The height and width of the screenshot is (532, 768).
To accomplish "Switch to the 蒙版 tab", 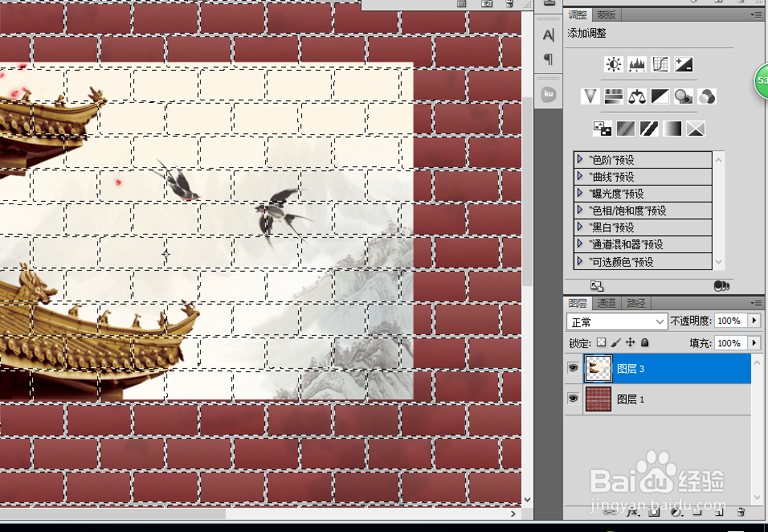I will (606, 15).
